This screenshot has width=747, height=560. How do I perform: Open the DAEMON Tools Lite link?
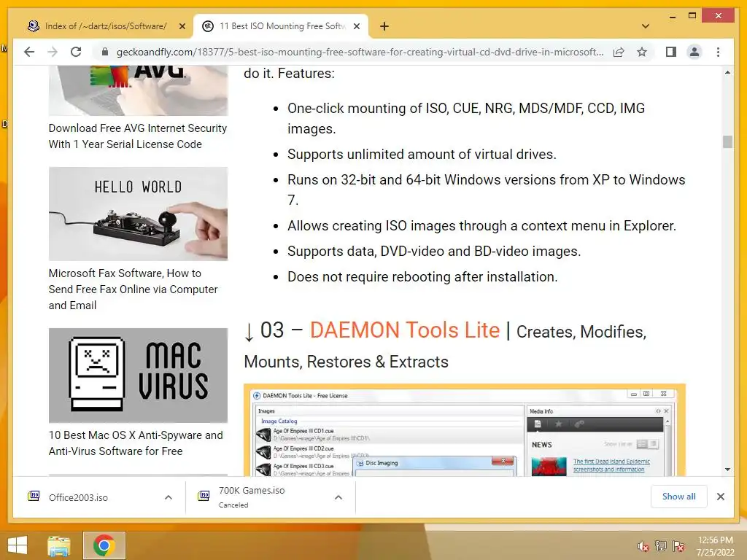pos(404,330)
